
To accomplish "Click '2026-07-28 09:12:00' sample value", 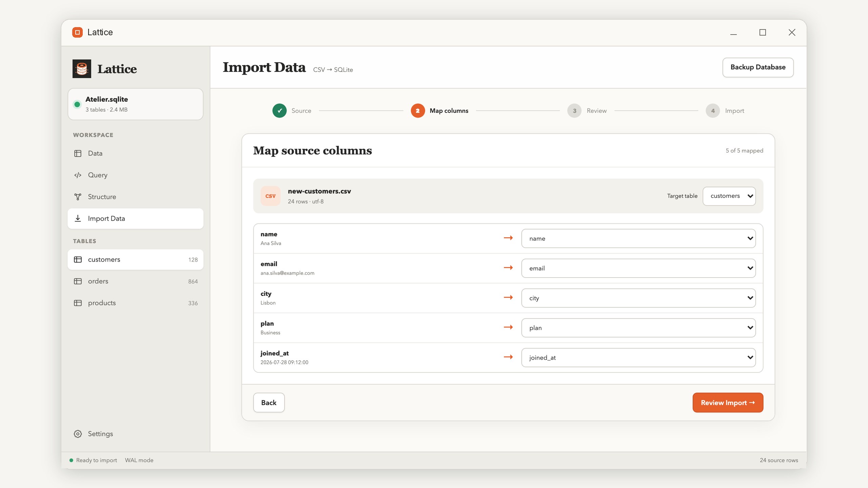I will (x=284, y=362).
